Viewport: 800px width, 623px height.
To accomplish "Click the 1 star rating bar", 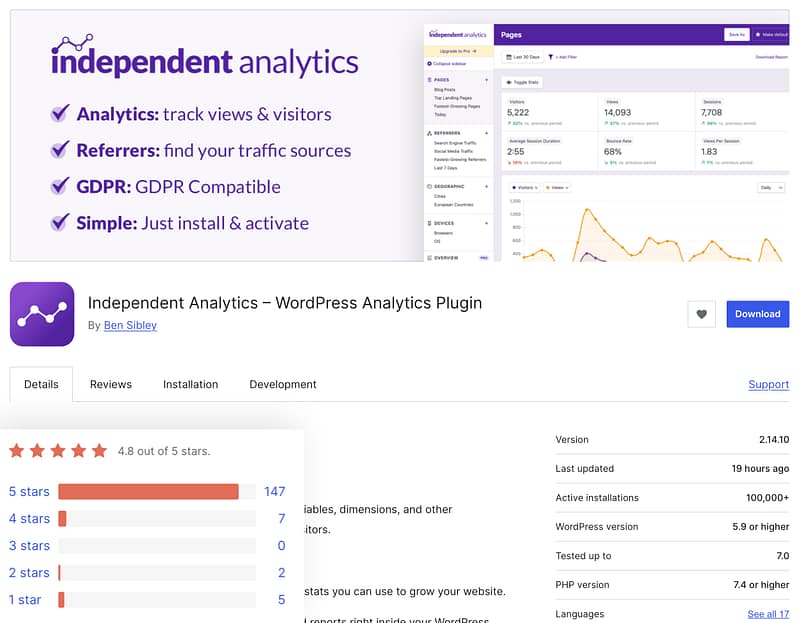I will pyautogui.click(x=157, y=600).
